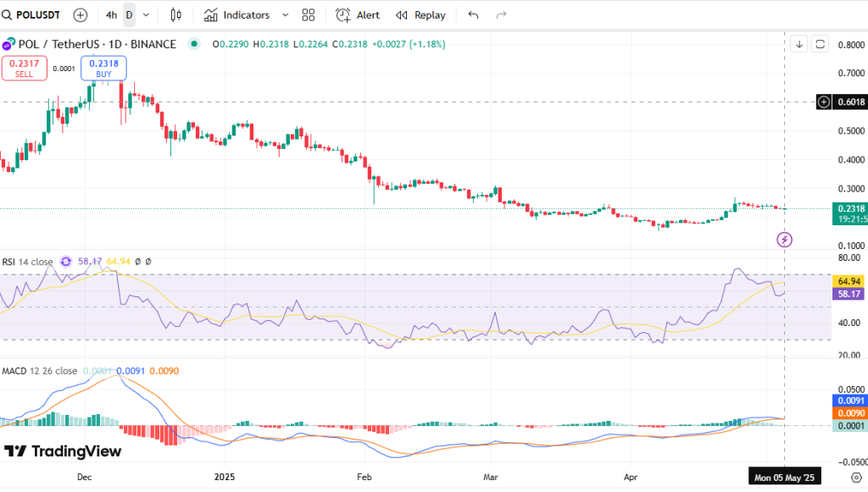The height and width of the screenshot is (492, 868).
Task: Click the MACD 0.0500 scale label
Action: [851, 390]
